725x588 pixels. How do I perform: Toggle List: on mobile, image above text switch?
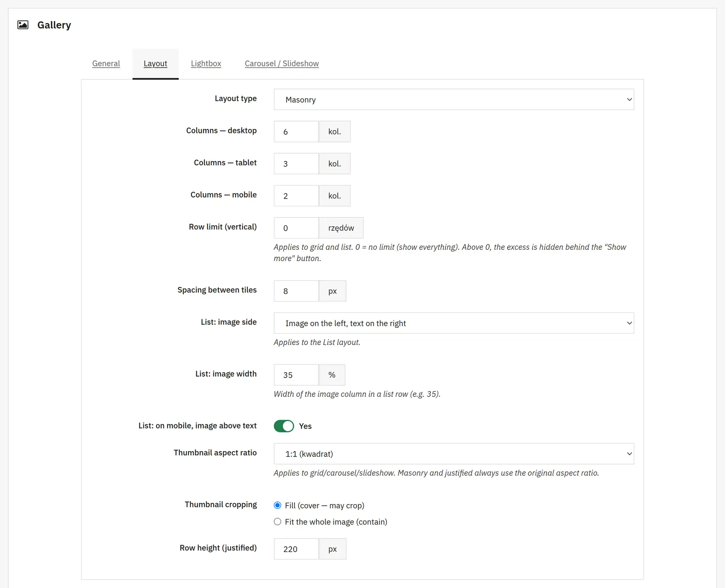coord(284,426)
